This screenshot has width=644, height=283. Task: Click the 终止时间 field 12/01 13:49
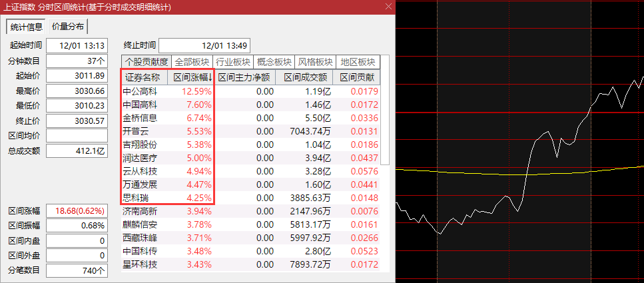204,45
